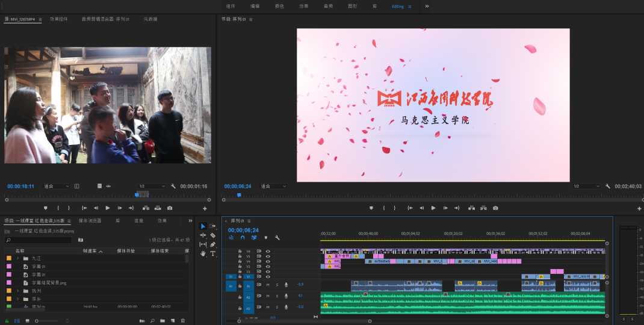
Task: Expand the 抚州 bin
Action: click(17, 291)
